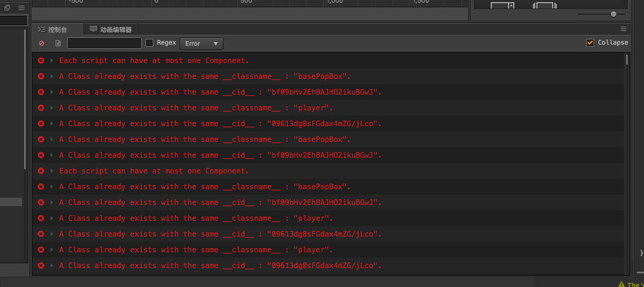This screenshot has width=644, height=287.
Task: Expand the first "basePopBox" classname error
Action: (x=52, y=76)
